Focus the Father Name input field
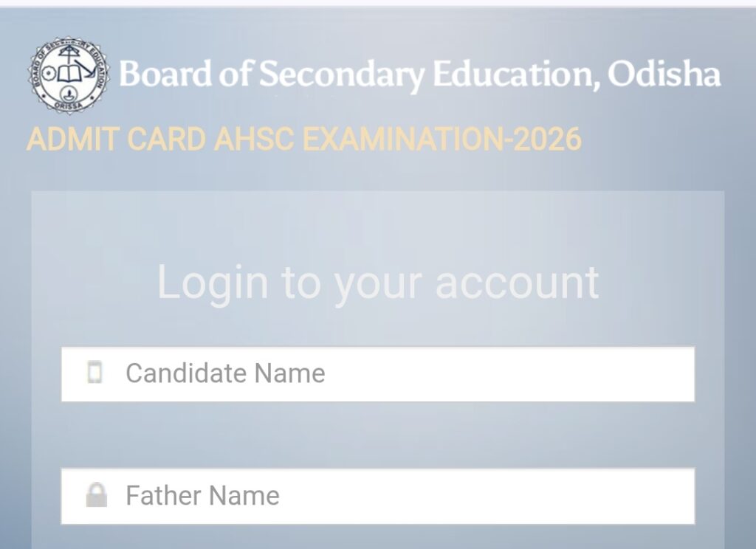The height and width of the screenshot is (549, 756). pyautogui.click(x=377, y=496)
